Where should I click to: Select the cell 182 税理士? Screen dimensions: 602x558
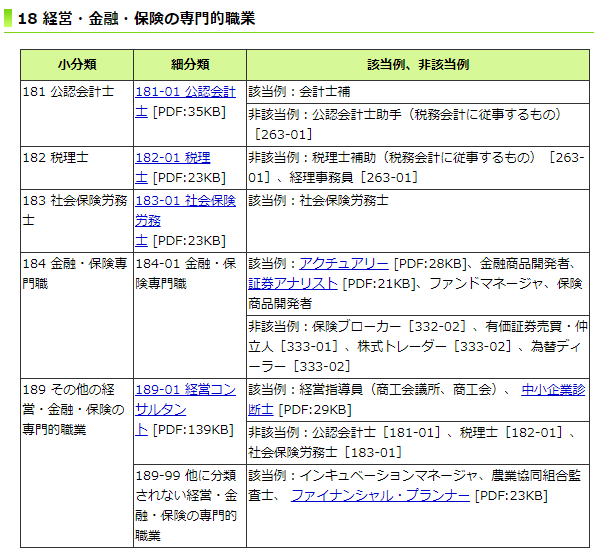click(x=77, y=168)
